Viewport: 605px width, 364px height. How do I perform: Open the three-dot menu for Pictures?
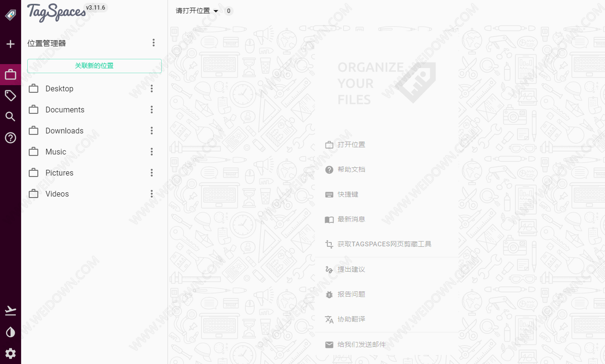point(152,173)
